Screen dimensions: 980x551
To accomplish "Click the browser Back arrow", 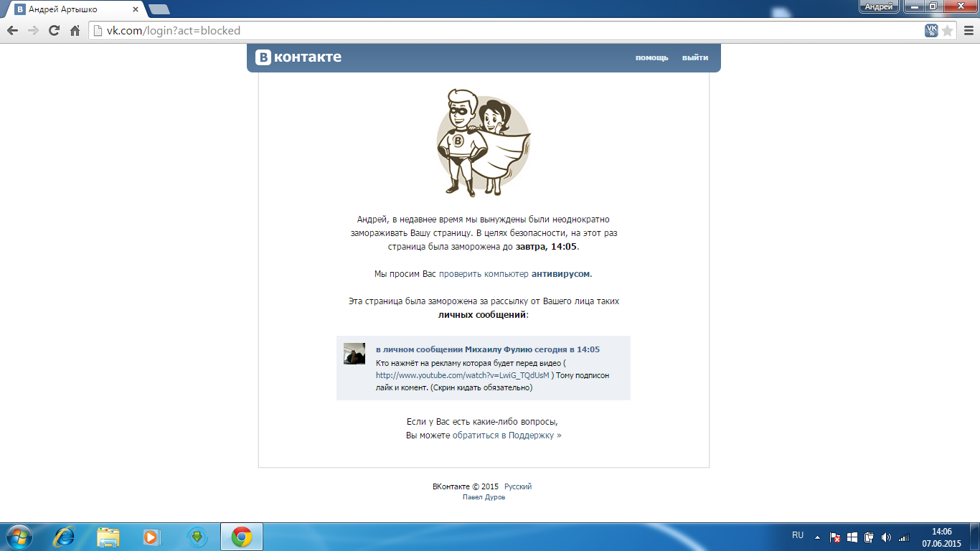I will pyautogui.click(x=12, y=31).
